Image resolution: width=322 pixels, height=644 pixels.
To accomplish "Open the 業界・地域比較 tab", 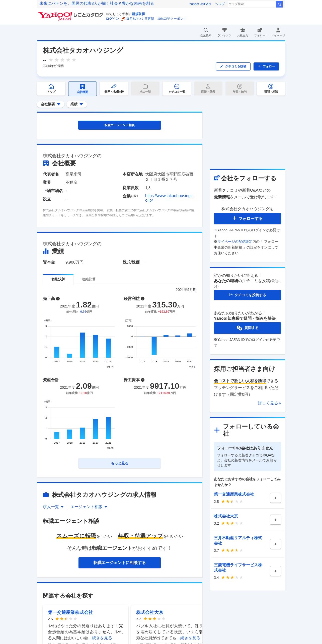I will pyautogui.click(x=114, y=89).
